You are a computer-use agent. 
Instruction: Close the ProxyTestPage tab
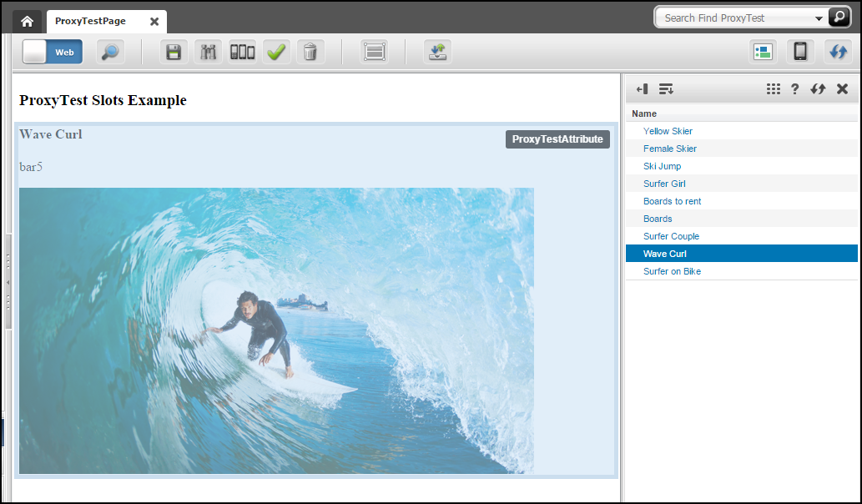[x=154, y=22]
